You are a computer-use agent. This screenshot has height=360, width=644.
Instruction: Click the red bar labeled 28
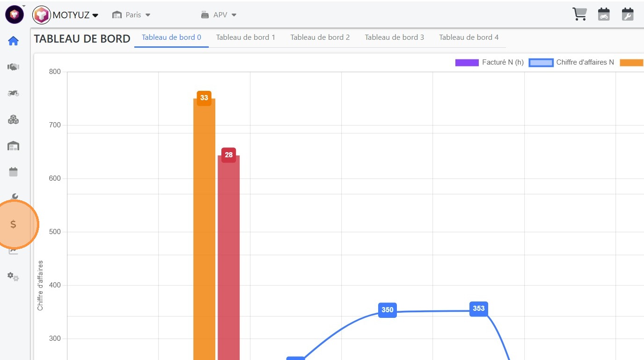(x=228, y=257)
